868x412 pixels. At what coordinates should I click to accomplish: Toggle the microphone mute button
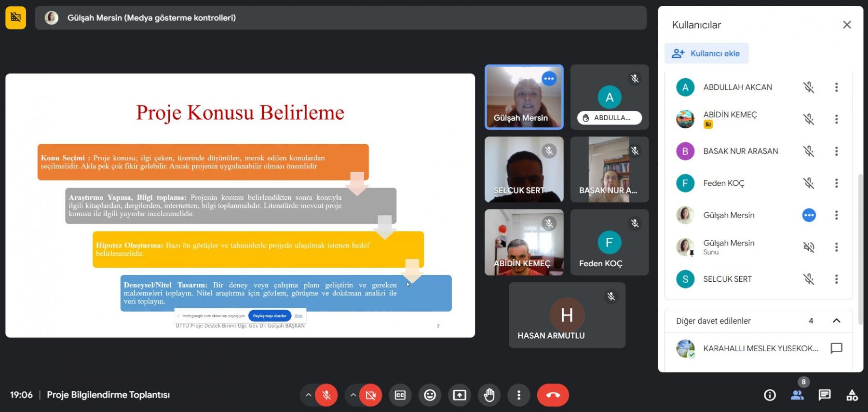click(326, 395)
